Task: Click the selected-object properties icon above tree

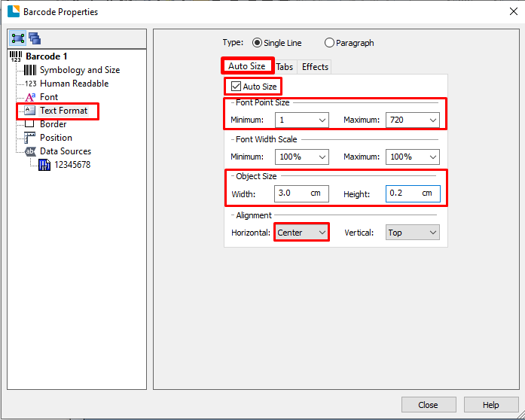Action: click(18, 38)
